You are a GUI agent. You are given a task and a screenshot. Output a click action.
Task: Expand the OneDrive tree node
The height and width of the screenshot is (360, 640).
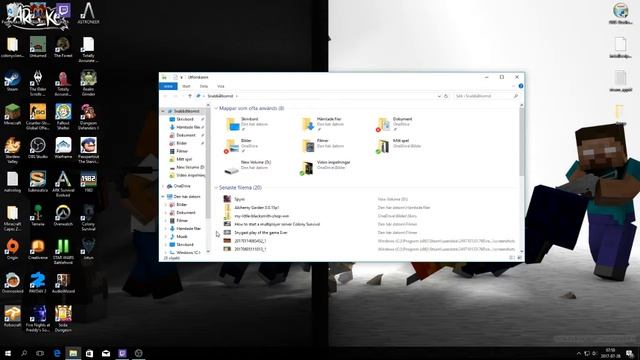click(163, 186)
